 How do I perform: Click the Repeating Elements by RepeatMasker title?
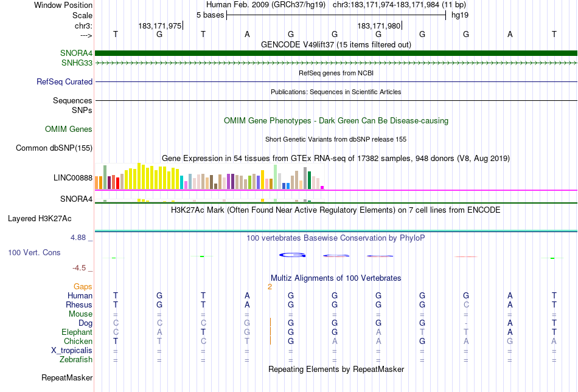coord(336,369)
